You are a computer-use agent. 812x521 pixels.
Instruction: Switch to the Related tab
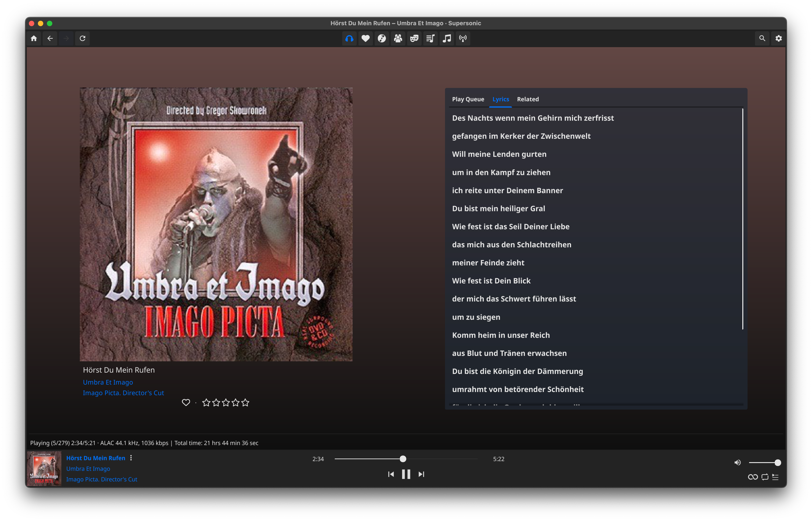click(528, 99)
